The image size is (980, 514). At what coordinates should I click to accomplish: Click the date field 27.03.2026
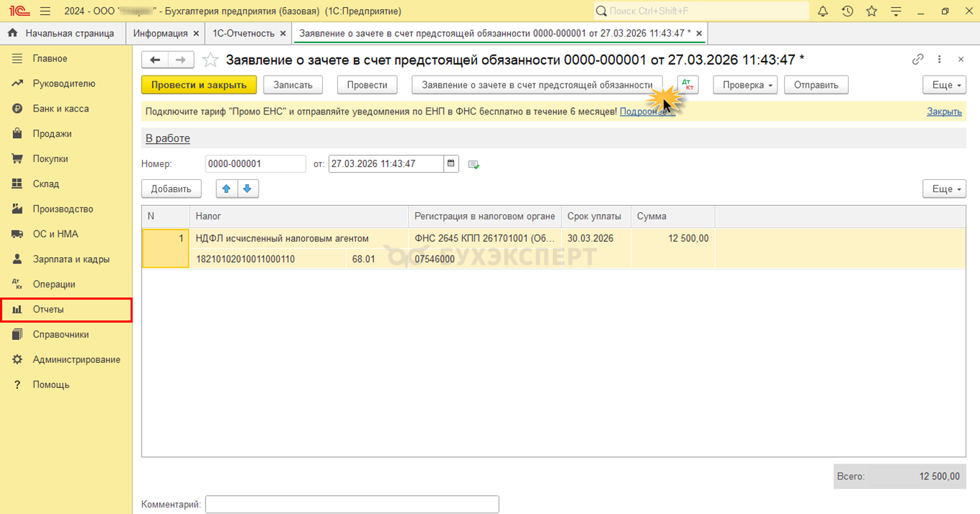click(386, 163)
